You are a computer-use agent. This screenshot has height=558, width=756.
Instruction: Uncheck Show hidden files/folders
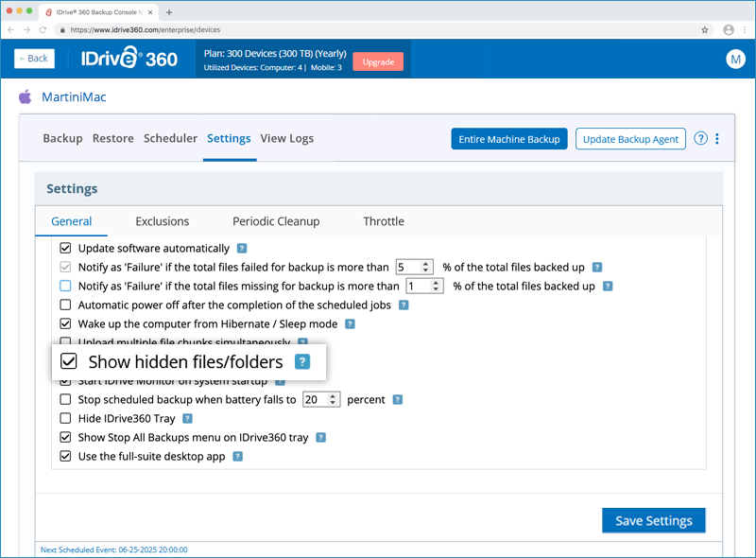68,361
